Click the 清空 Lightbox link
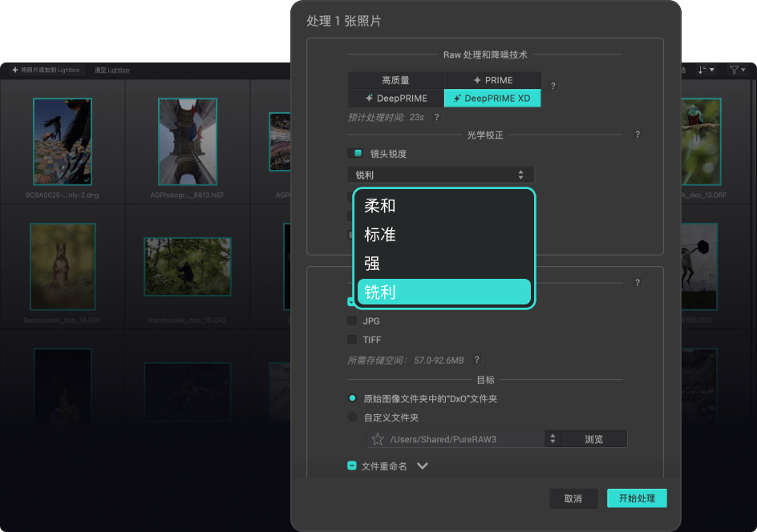Image resolution: width=757 pixels, height=532 pixels. point(112,70)
